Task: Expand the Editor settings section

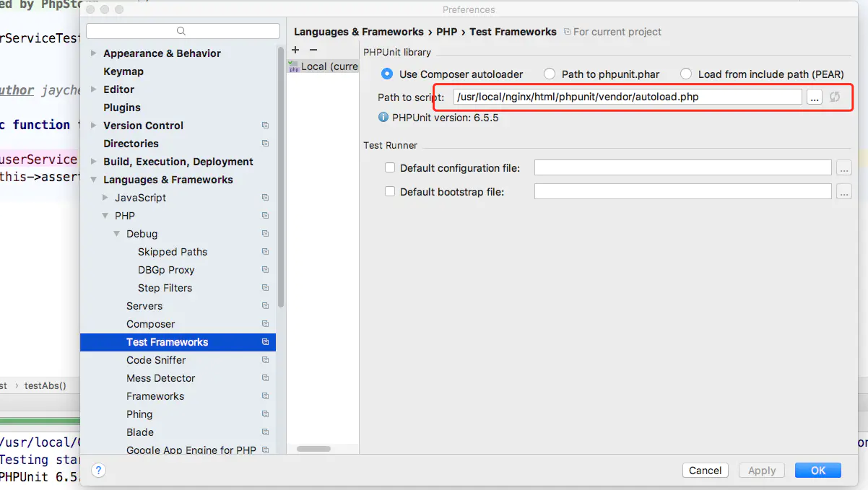Action: (x=94, y=89)
